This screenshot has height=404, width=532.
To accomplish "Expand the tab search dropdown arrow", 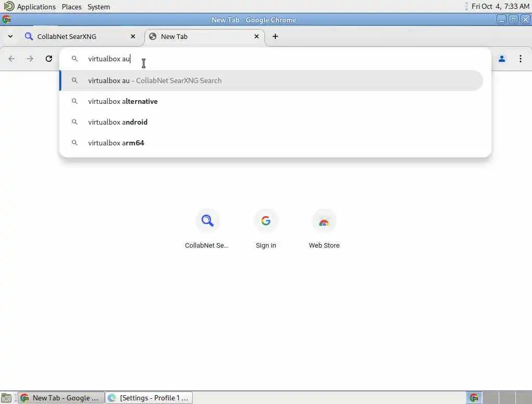I will point(10,36).
